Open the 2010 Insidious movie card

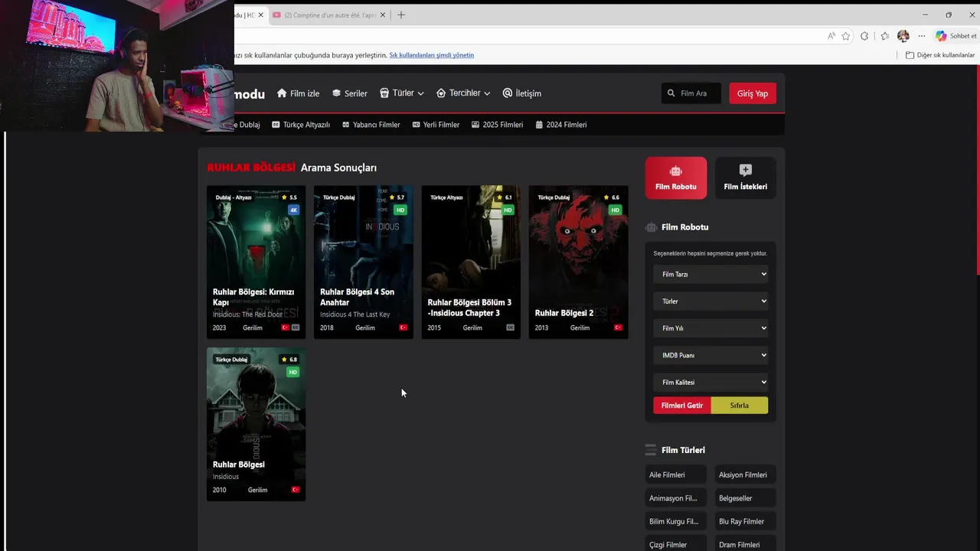click(256, 425)
